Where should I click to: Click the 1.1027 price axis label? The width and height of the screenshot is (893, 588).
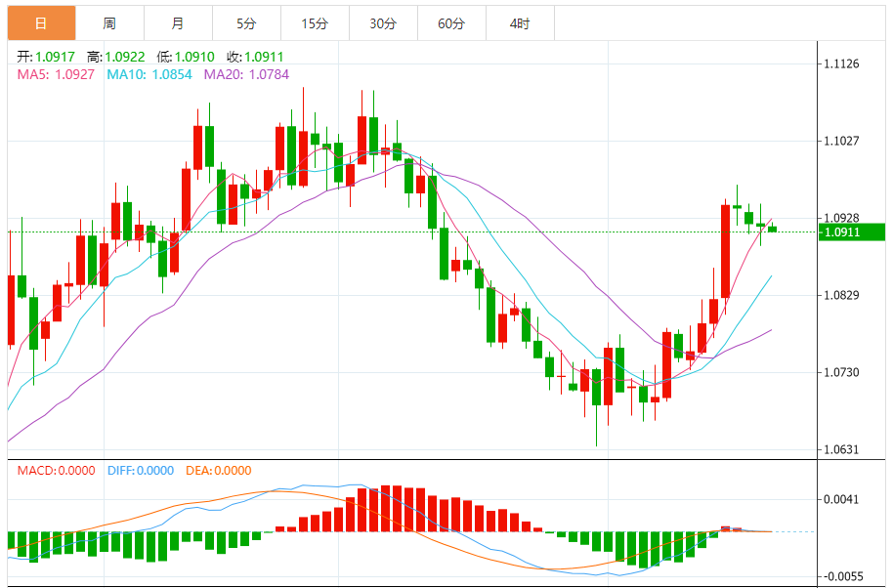pyautogui.click(x=842, y=142)
